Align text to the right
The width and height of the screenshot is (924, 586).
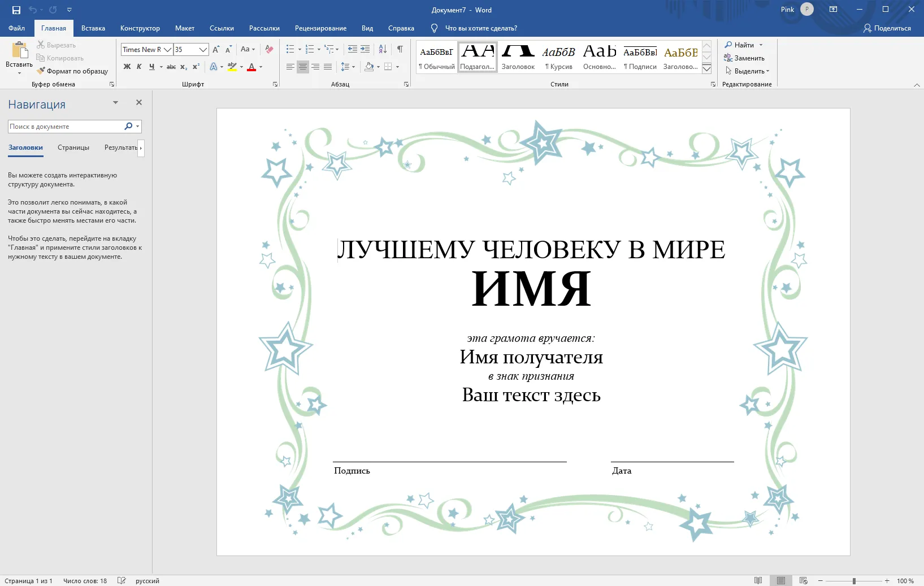315,67
